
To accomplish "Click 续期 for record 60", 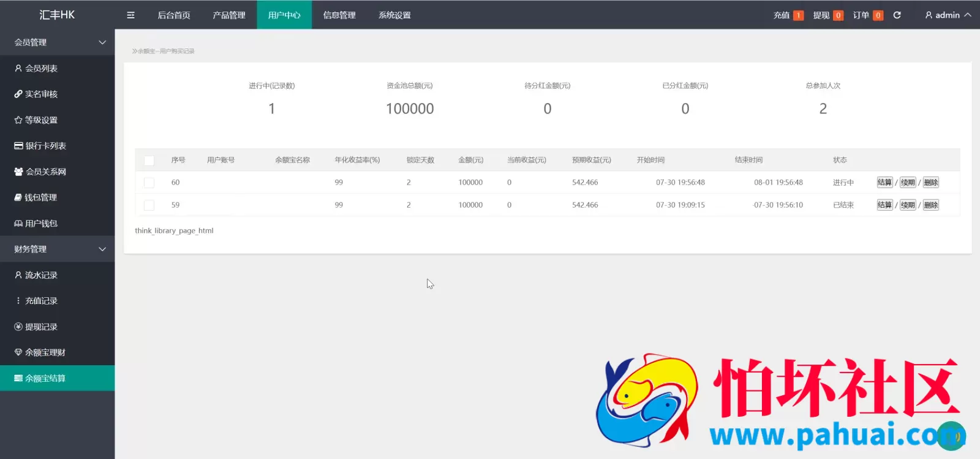I will click(908, 183).
